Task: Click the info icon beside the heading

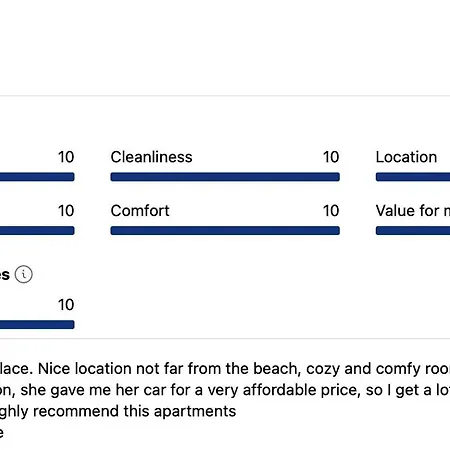Action: point(24,275)
